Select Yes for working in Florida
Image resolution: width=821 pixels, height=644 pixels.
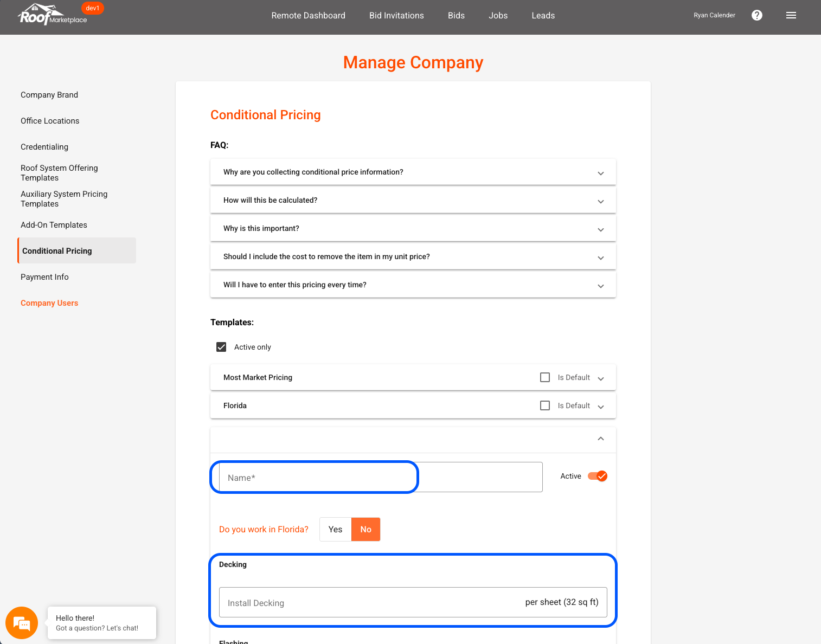click(x=335, y=529)
